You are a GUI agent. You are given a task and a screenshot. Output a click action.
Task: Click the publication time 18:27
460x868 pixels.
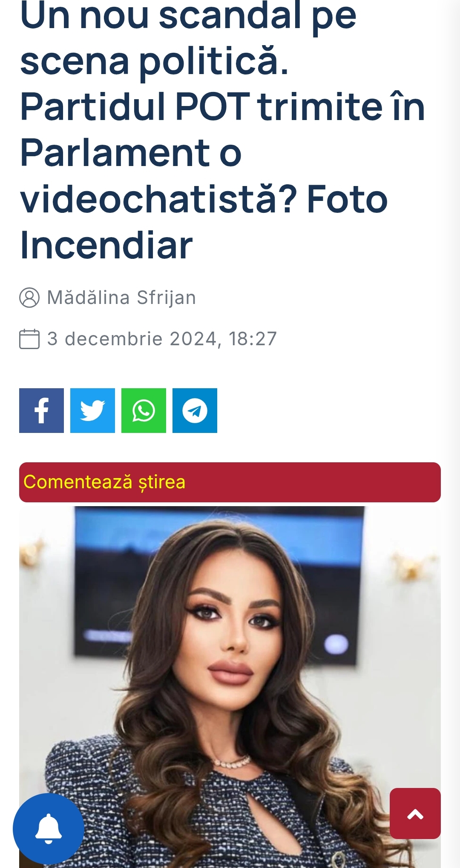coord(253,339)
